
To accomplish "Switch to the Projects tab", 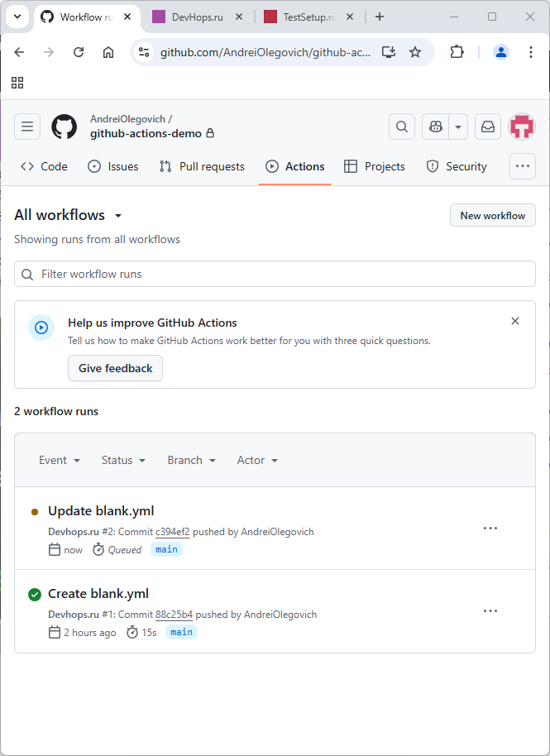I will pos(375,166).
